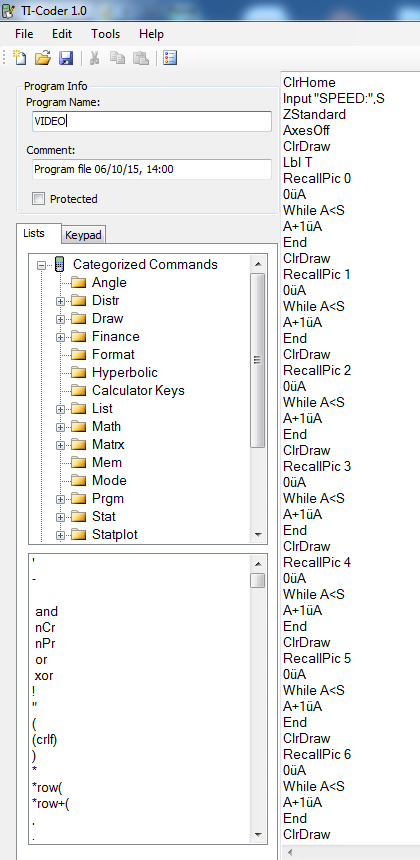Collapse the Categorized Commands tree root

pyautogui.click(x=41, y=265)
